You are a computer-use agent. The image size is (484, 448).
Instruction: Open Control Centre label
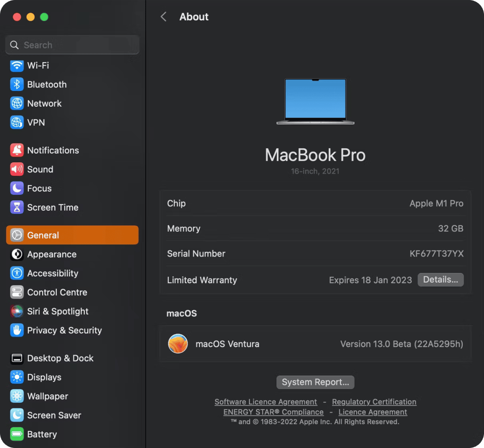57,292
